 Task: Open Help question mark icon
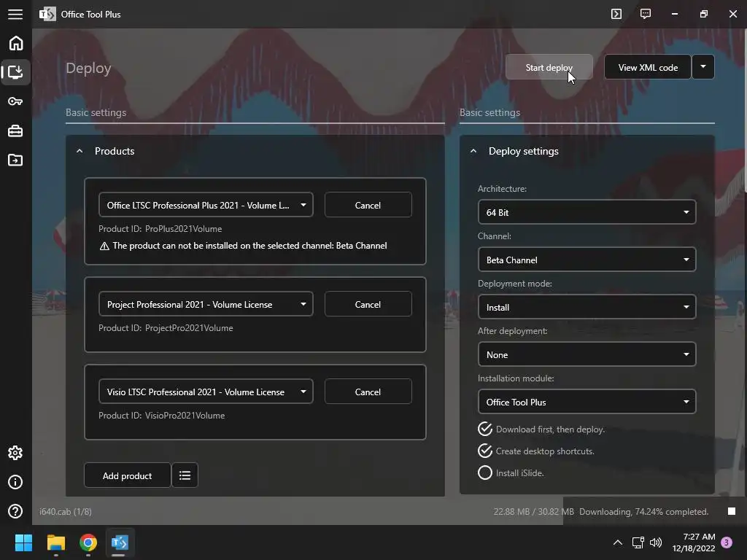(15, 511)
